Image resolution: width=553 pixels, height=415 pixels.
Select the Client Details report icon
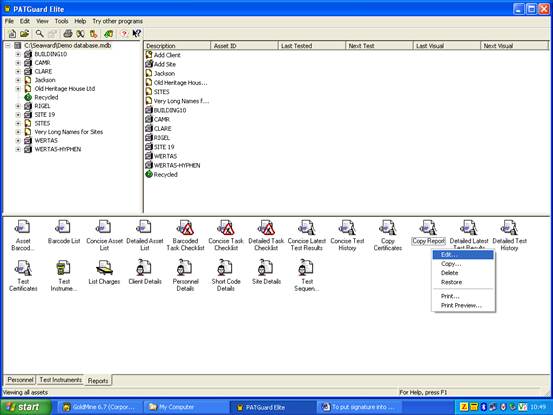click(145, 272)
